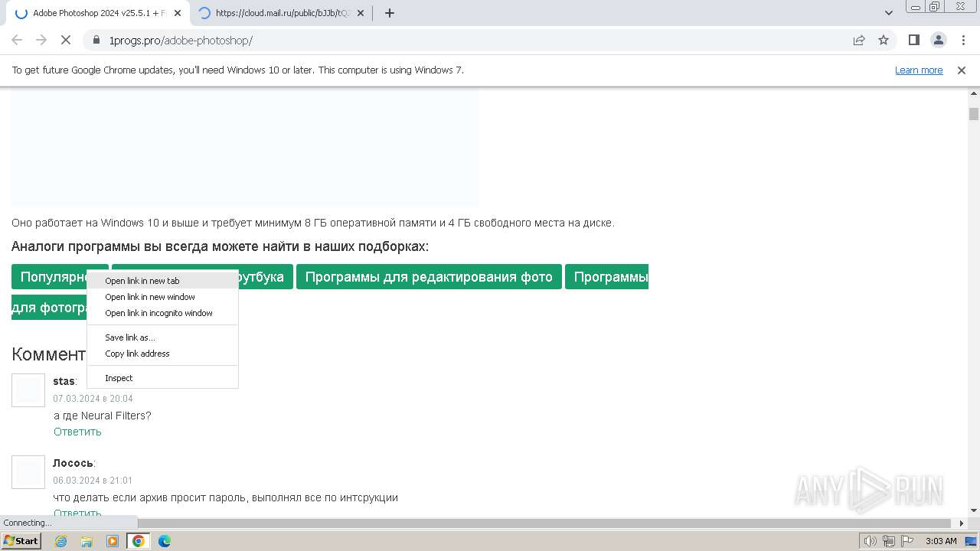
Task: Click the Лосось commenter name
Action: [73, 463]
